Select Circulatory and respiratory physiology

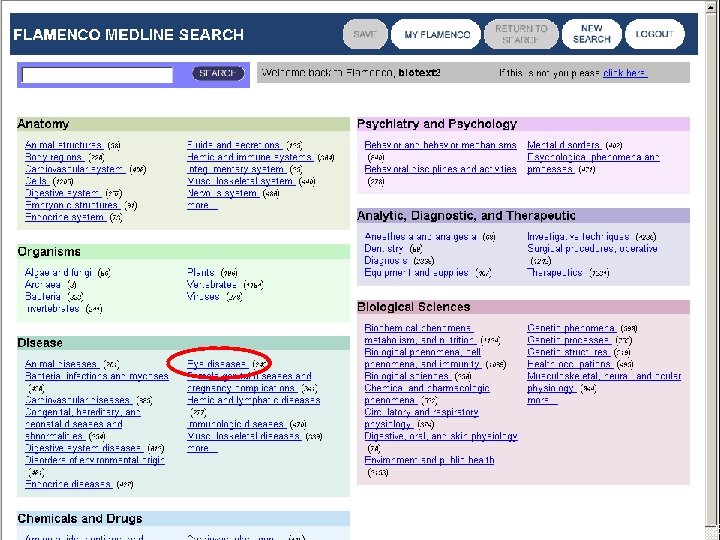pos(422,417)
